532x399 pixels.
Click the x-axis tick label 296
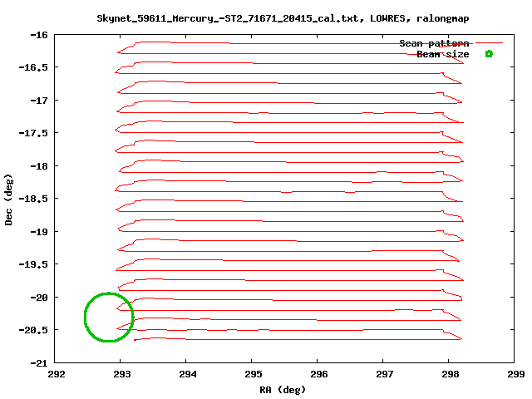click(x=319, y=374)
